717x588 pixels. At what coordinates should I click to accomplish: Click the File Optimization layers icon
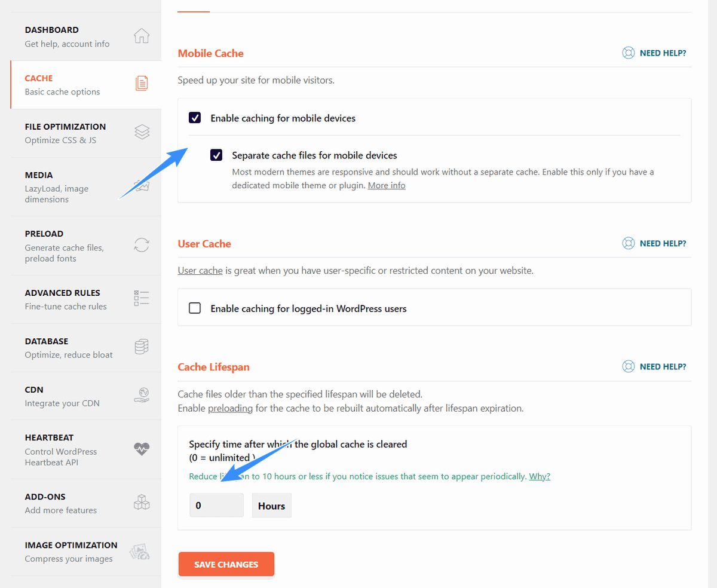[x=142, y=132]
